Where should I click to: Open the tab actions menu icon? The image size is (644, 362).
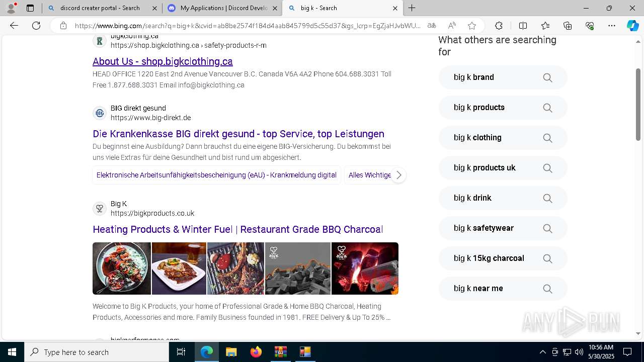[x=30, y=8]
